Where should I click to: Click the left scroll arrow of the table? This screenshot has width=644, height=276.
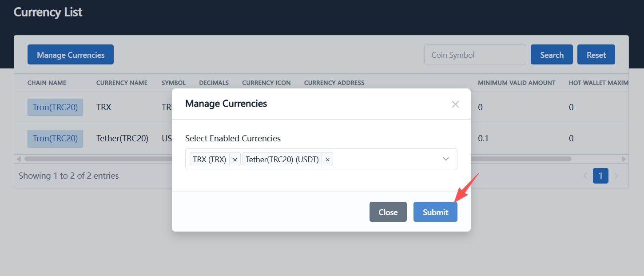click(x=18, y=158)
